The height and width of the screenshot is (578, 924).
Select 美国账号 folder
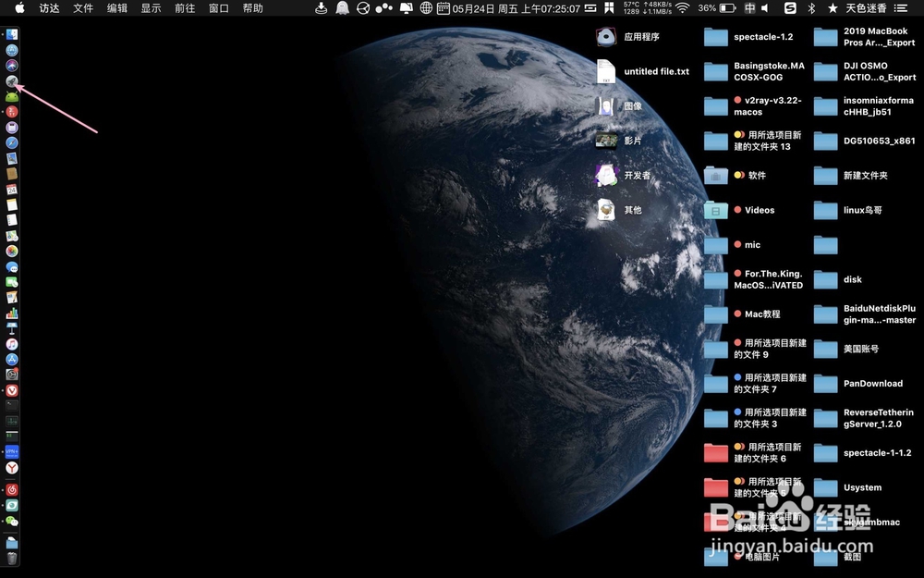(846, 349)
